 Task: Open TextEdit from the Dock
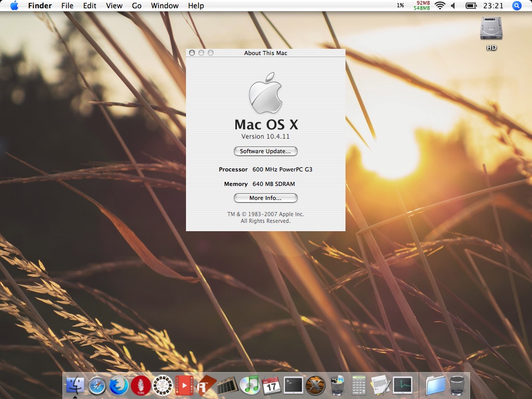[381, 385]
